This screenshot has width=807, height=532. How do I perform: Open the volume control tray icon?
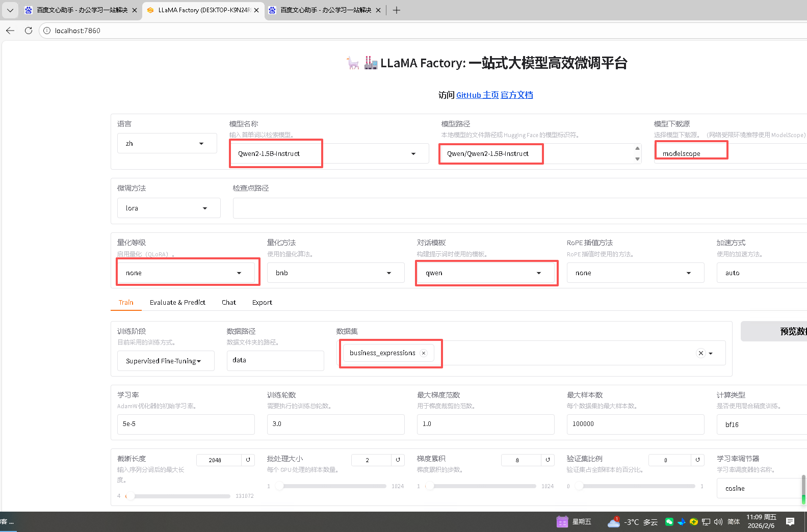click(x=718, y=522)
